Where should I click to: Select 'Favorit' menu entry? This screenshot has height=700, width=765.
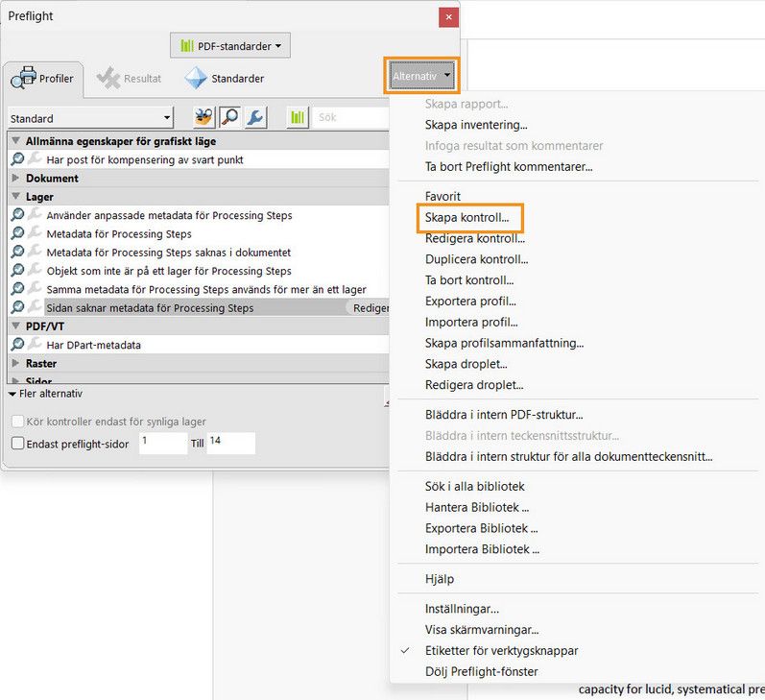(442, 196)
